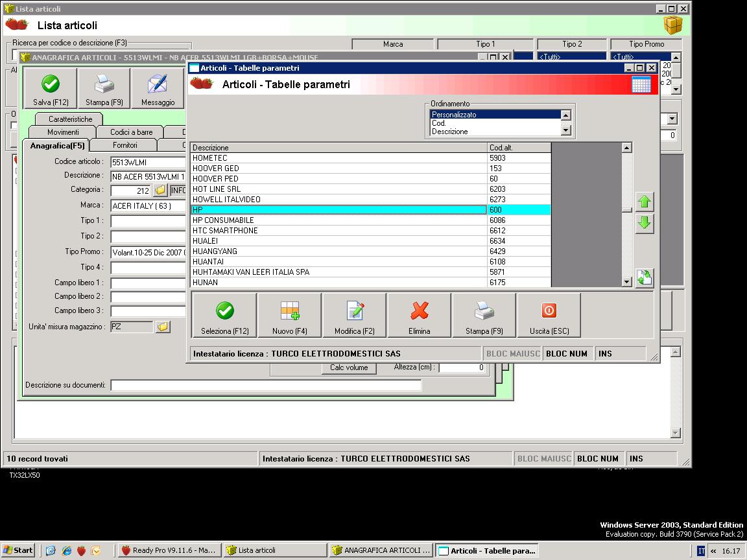The width and height of the screenshot is (747, 560).
Task: Click the table scrollbar down arrow
Action: coord(627,282)
